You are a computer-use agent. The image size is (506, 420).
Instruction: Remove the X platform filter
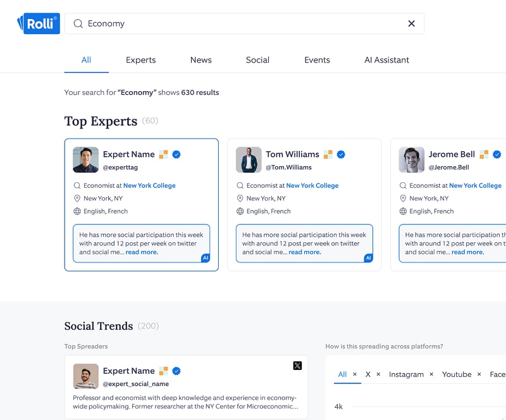(x=378, y=374)
